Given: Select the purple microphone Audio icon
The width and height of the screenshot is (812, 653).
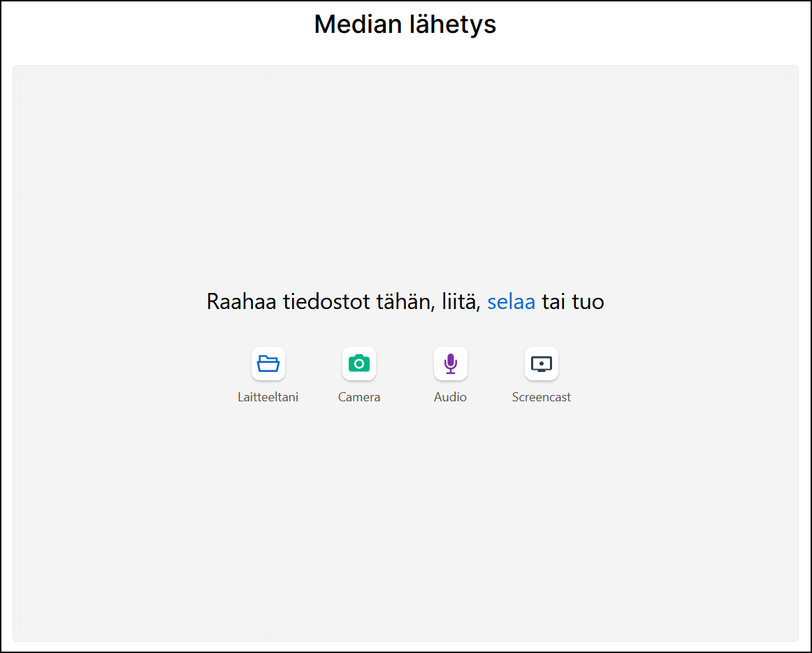Looking at the screenshot, I should (451, 364).
